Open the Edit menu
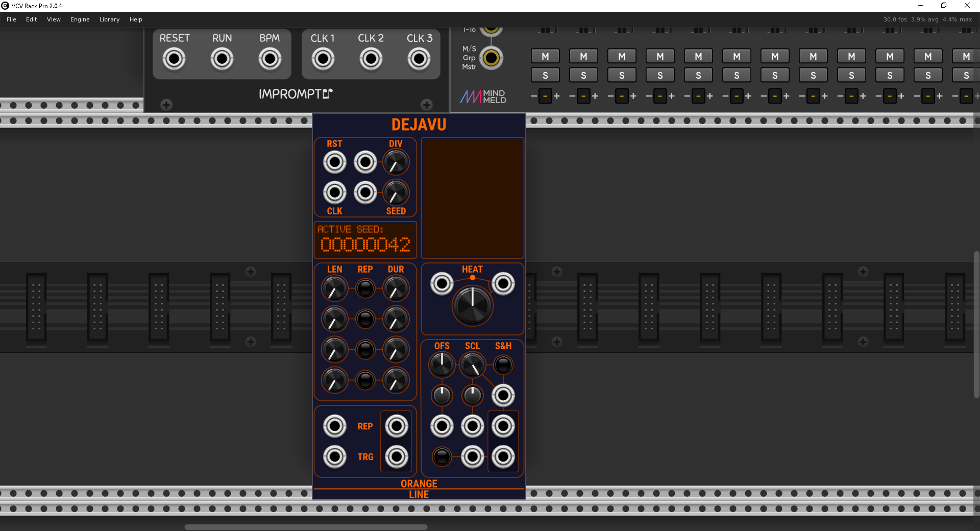 tap(32, 19)
